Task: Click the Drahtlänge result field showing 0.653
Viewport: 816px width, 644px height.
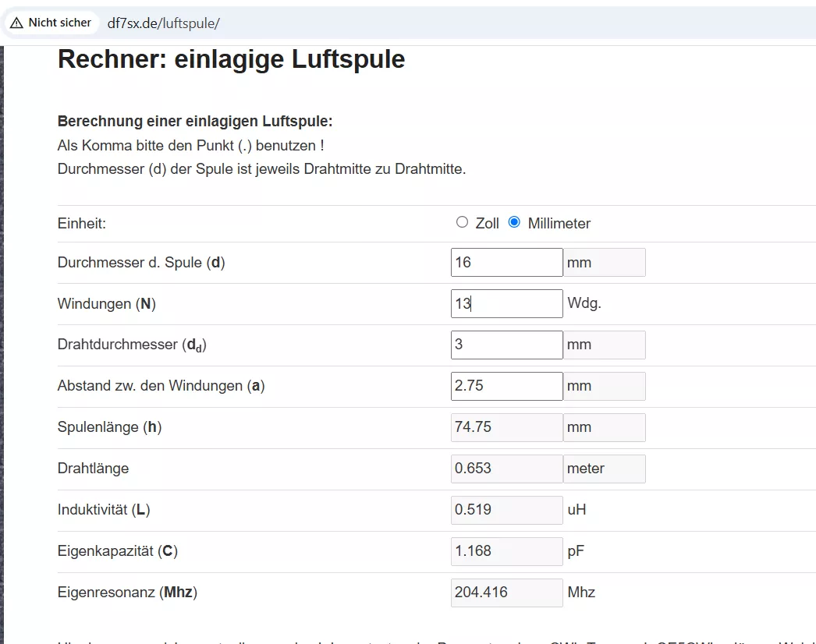Action: [x=506, y=469]
